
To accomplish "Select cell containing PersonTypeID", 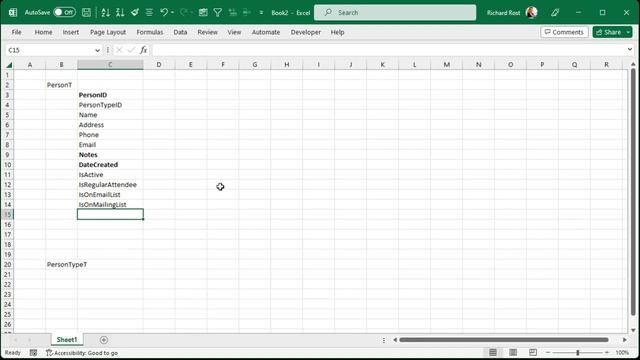I will pyautogui.click(x=110, y=105).
